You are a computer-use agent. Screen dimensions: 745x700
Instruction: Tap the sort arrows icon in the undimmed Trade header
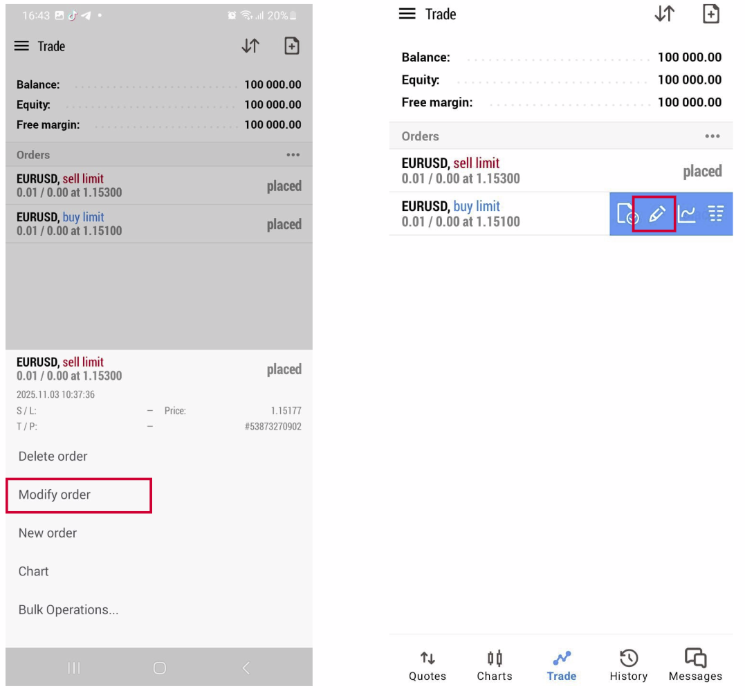[665, 14]
